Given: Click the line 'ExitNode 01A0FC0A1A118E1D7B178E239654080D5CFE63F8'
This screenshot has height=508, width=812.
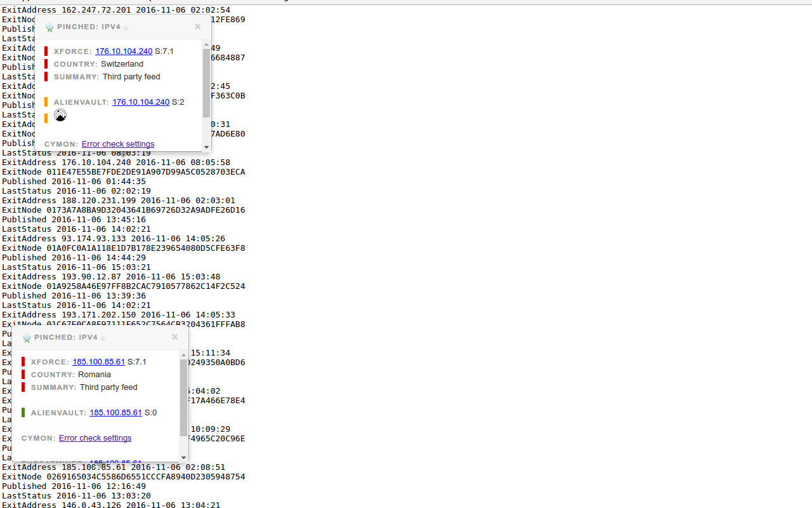Looking at the screenshot, I should (124, 248).
